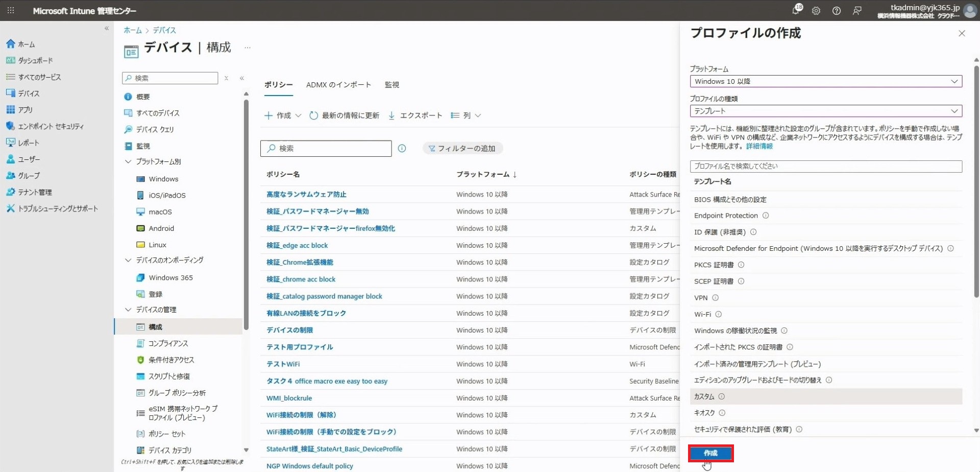Viewport: 980px width, 472px height.
Task: Switch to the ADMX のインポート tab
Action: tap(338, 85)
